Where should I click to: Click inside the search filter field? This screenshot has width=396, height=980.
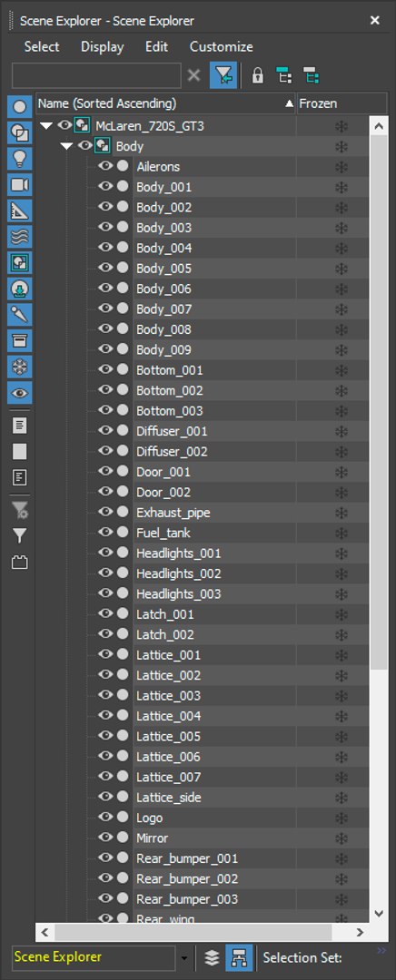click(x=96, y=75)
